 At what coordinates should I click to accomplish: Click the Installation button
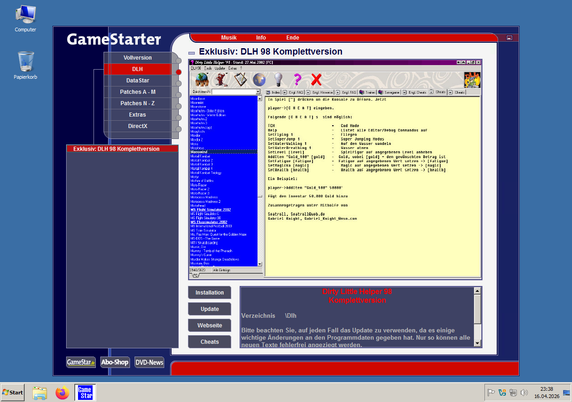tap(209, 293)
